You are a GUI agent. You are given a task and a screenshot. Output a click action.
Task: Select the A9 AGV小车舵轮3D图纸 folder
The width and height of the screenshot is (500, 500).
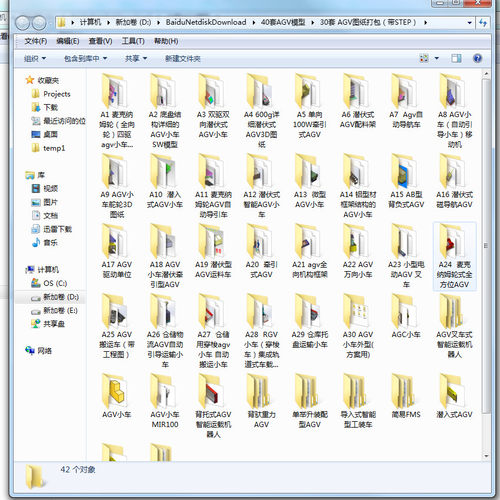[x=116, y=186]
